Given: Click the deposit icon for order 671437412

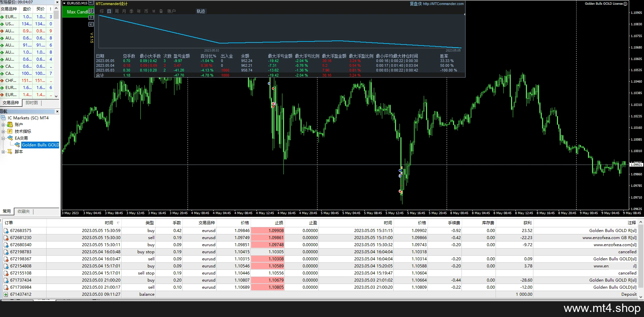Looking at the screenshot, I should click(x=6, y=294).
